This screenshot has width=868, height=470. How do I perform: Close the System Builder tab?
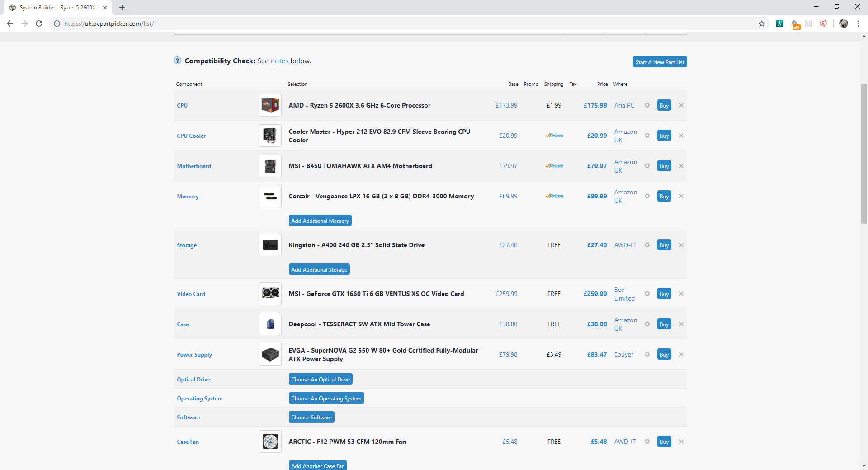coord(105,8)
